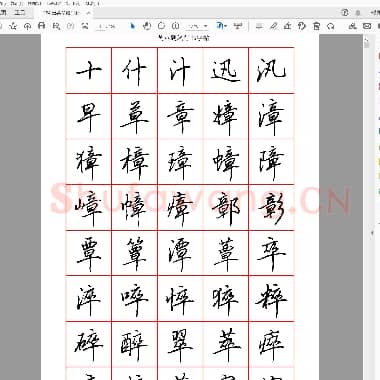380x380 pixels.
Task: Click the character 汛 cell
Action: pos(271,70)
